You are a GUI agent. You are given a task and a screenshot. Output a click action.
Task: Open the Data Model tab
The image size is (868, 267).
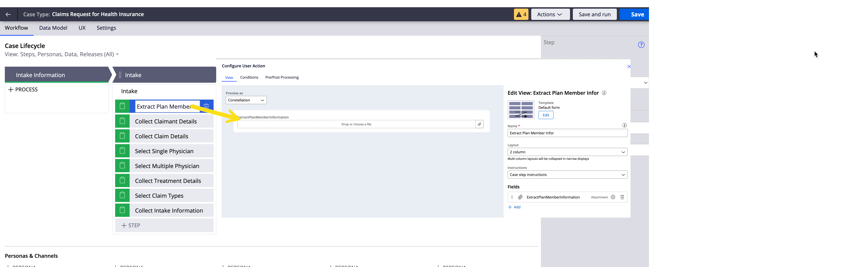pyautogui.click(x=53, y=28)
